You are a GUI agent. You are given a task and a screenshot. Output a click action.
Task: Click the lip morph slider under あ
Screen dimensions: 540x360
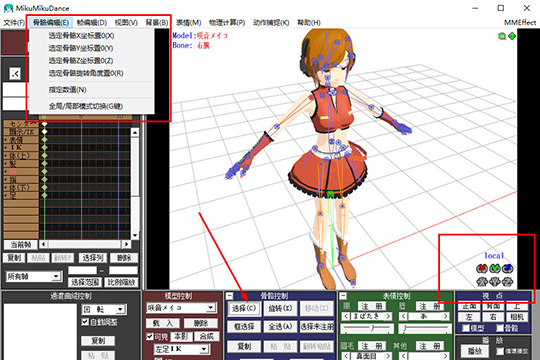(425, 329)
